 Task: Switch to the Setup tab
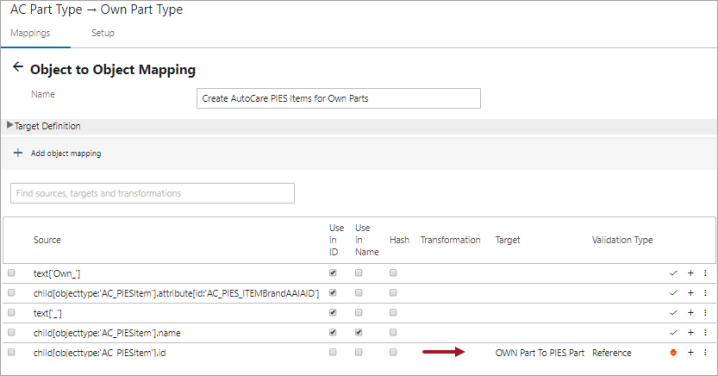tap(103, 33)
